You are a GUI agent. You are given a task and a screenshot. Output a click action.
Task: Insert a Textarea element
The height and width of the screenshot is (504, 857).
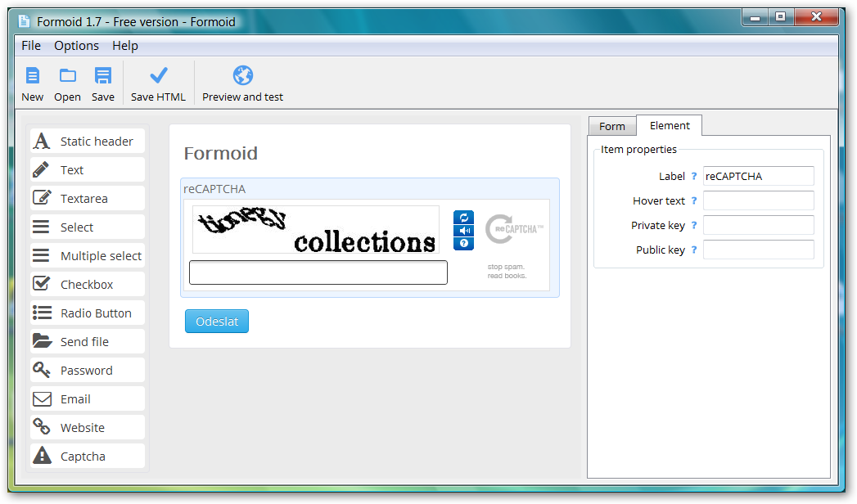(x=88, y=198)
